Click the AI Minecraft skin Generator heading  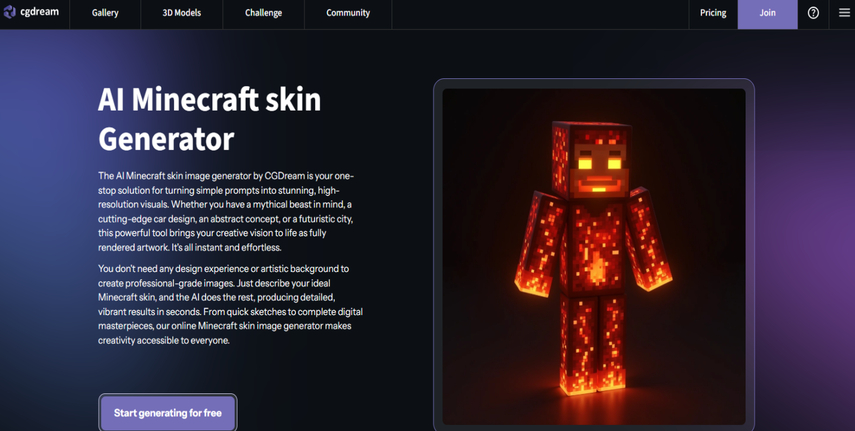coord(210,119)
